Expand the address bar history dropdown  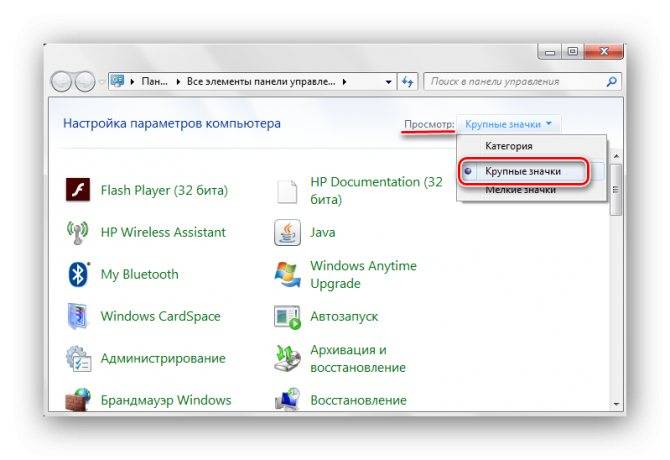point(388,82)
